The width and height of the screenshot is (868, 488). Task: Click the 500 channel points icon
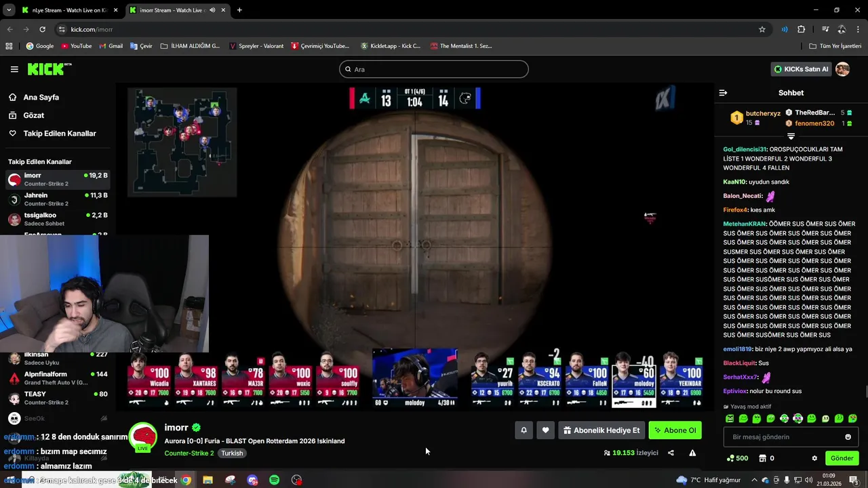click(736, 458)
